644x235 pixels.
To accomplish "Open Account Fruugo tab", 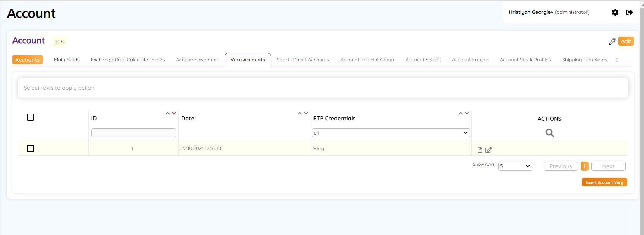I will (x=470, y=60).
